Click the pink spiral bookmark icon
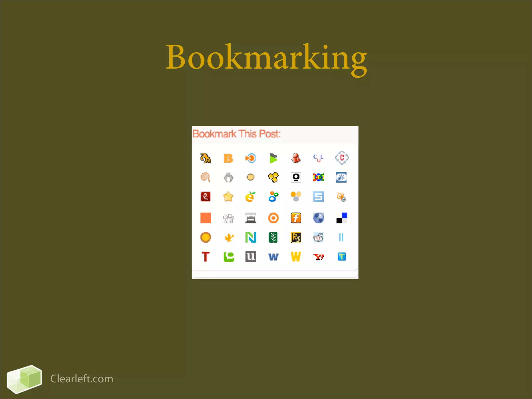Screen dimensions: 532x399 click(205, 177)
